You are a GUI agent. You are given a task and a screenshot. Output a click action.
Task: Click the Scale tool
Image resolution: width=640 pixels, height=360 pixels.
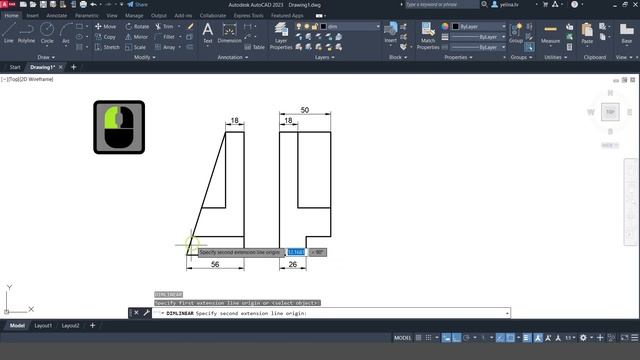[x=135, y=47]
